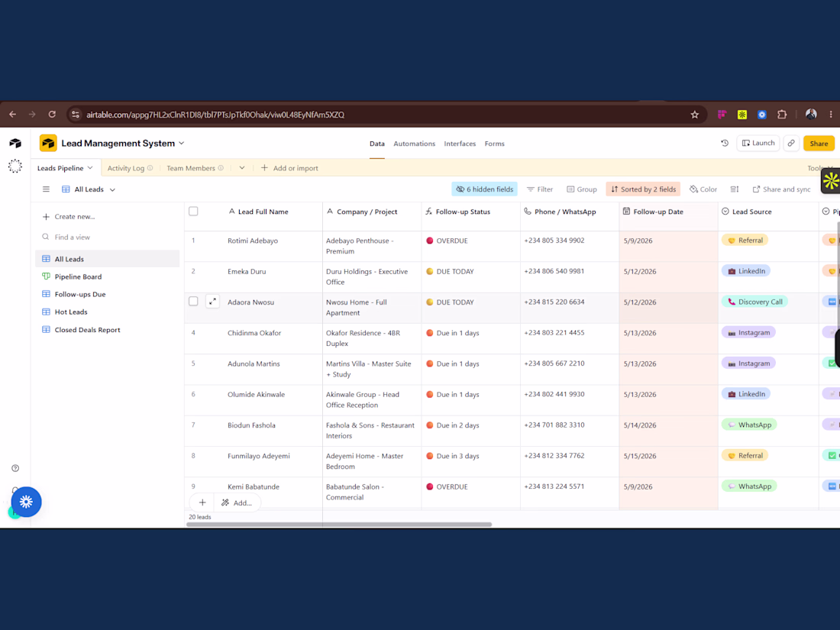Reload the page with the refresh icon
Image resolution: width=840 pixels, height=630 pixels.
coord(52,114)
